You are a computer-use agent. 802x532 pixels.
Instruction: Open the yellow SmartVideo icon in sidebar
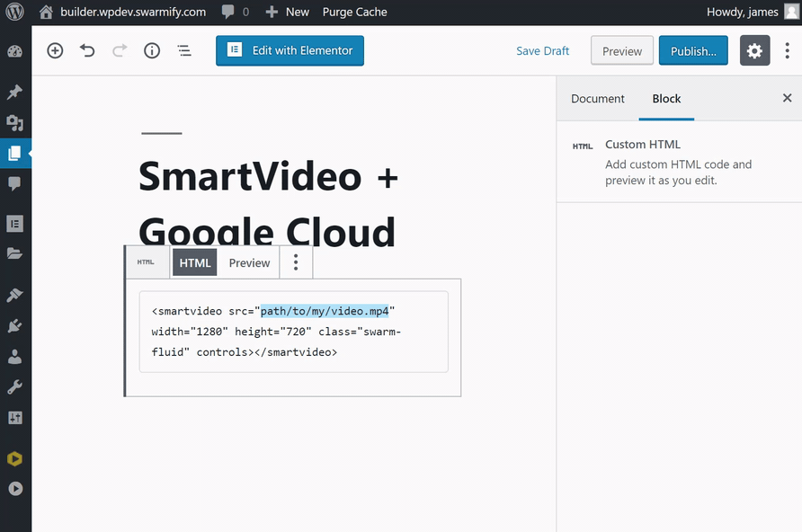pyautogui.click(x=14, y=459)
